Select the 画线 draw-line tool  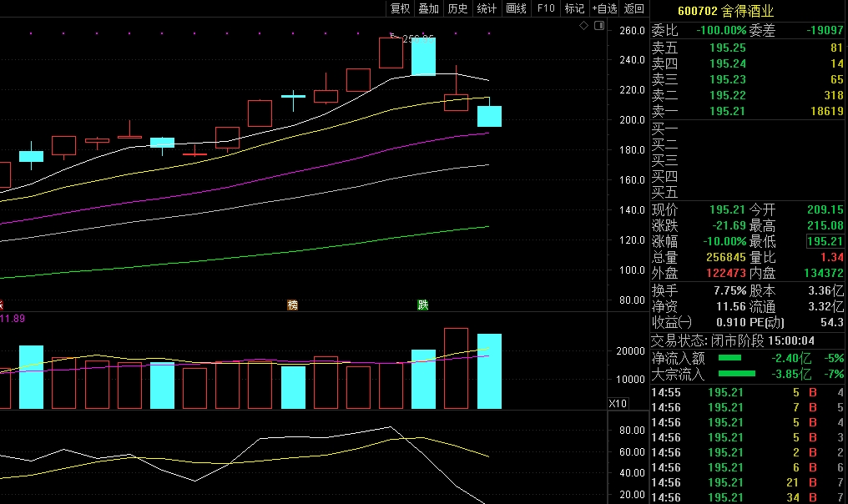(x=516, y=8)
